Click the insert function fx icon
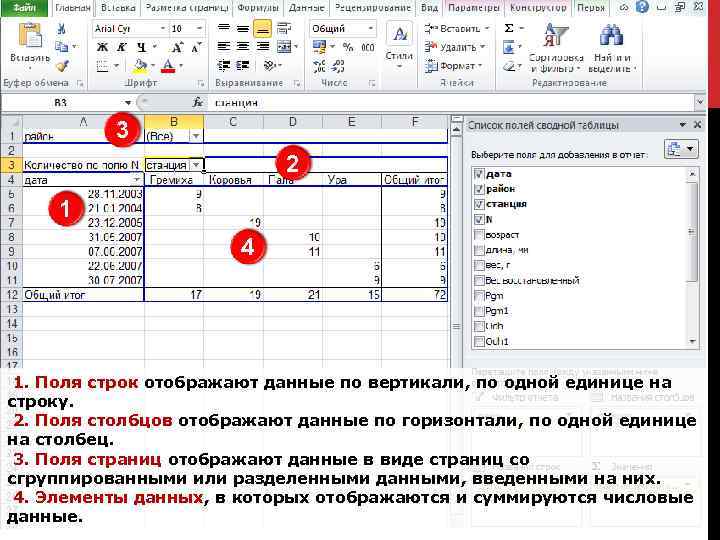 198,102
